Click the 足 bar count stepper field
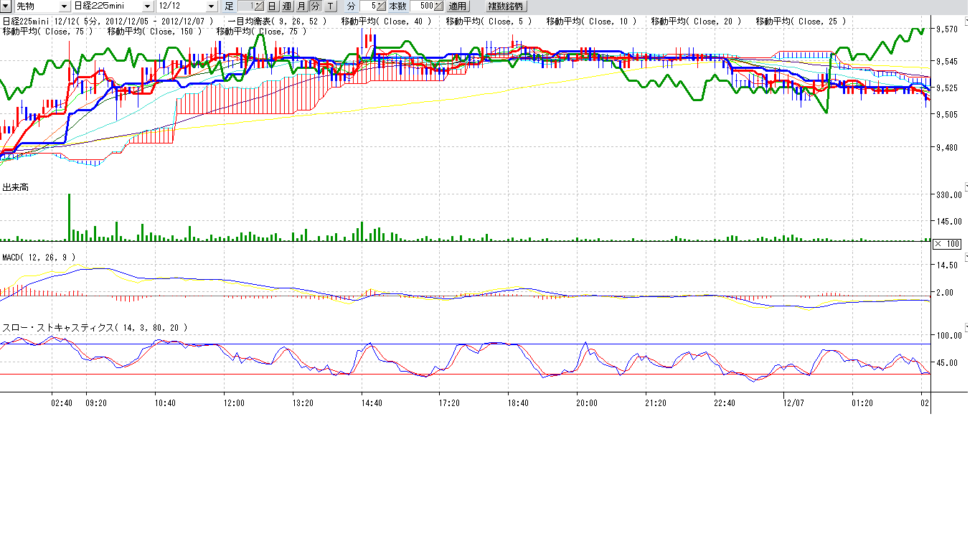 [x=251, y=6]
